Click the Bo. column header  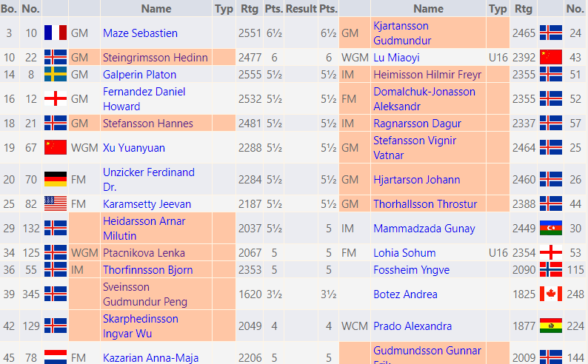[x=9, y=9]
